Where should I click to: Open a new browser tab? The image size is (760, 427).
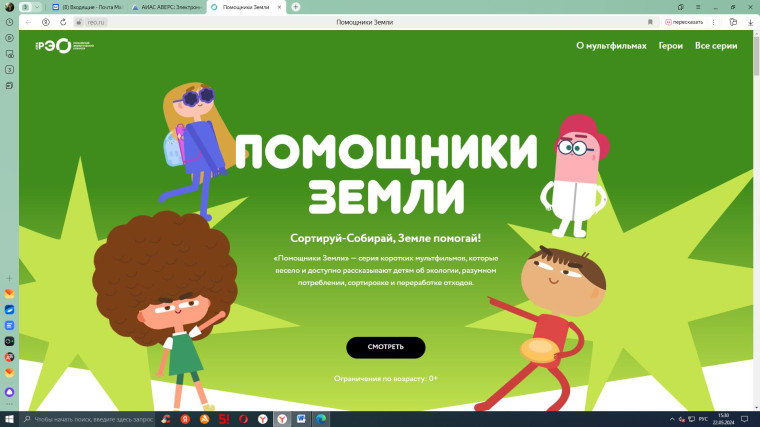point(296,7)
